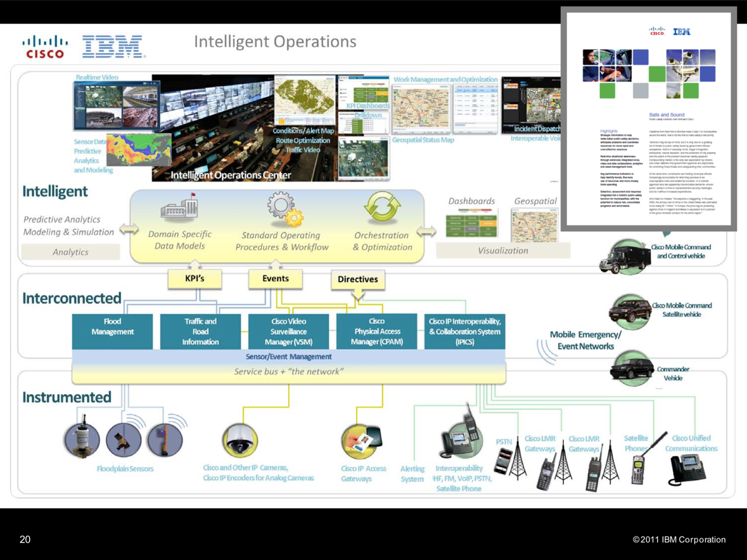Click the Visualization label box
The width and height of the screenshot is (747, 560).
coord(503,250)
